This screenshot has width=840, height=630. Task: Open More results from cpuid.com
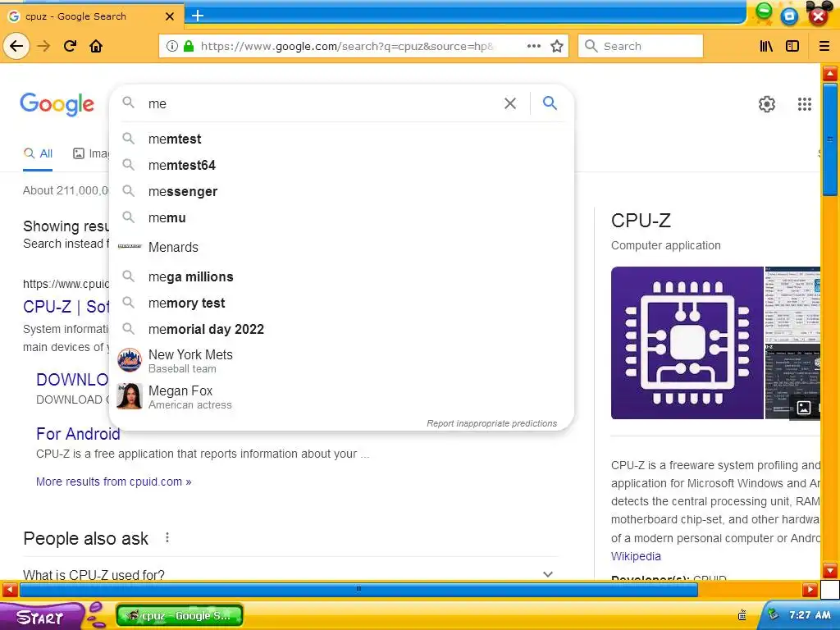click(x=113, y=482)
